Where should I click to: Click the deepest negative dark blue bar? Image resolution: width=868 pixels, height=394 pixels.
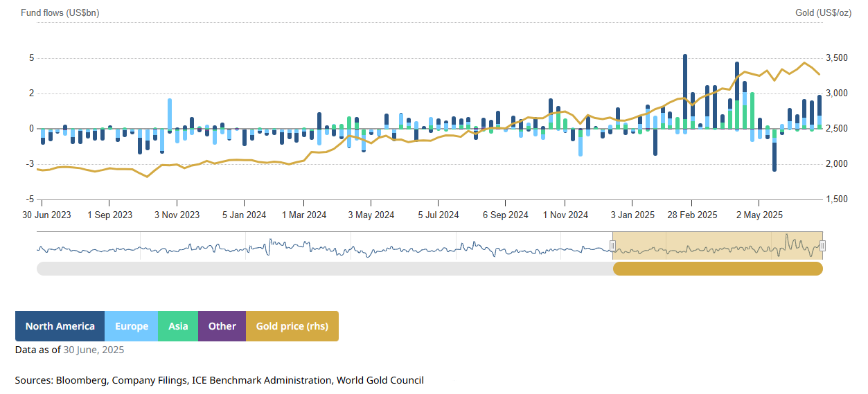(774, 156)
